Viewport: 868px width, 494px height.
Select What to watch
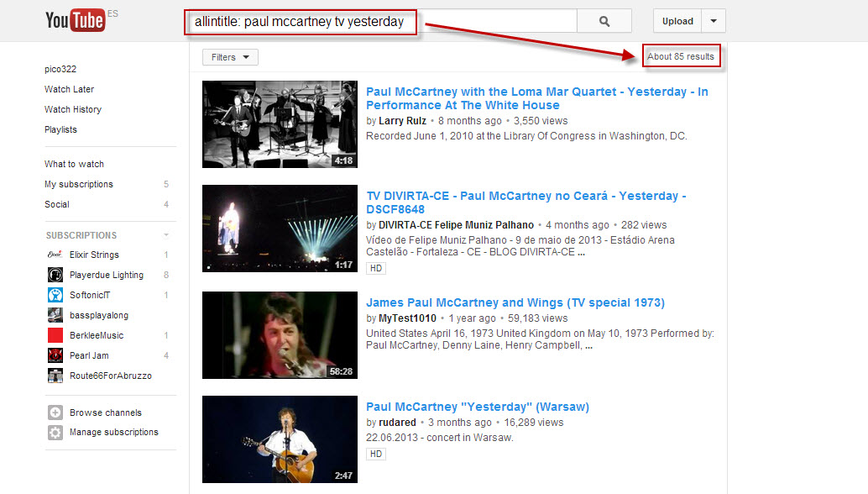[74, 164]
